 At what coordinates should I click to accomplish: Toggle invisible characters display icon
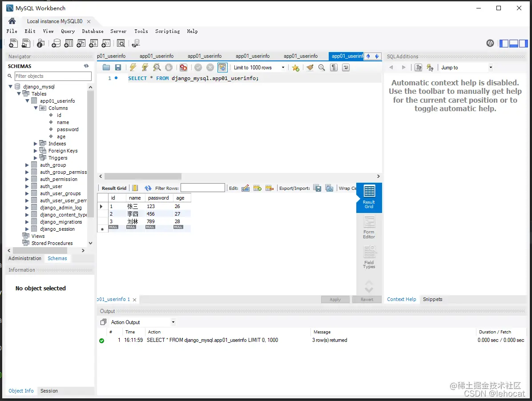click(334, 68)
